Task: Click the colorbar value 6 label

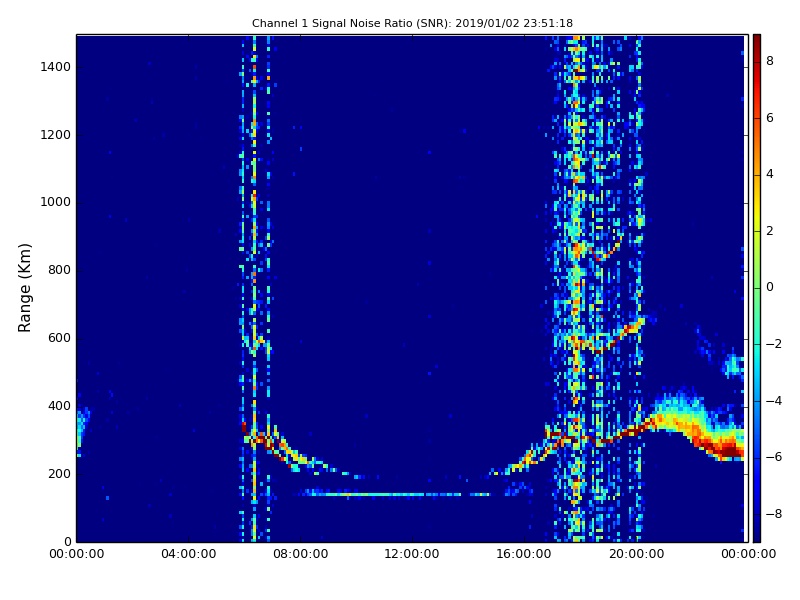Action: click(770, 118)
